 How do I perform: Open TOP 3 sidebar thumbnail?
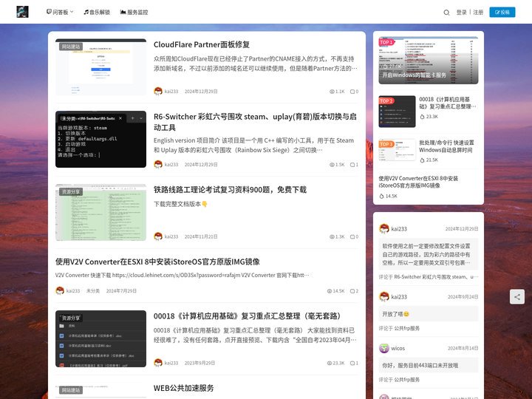click(x=397, y=149)
